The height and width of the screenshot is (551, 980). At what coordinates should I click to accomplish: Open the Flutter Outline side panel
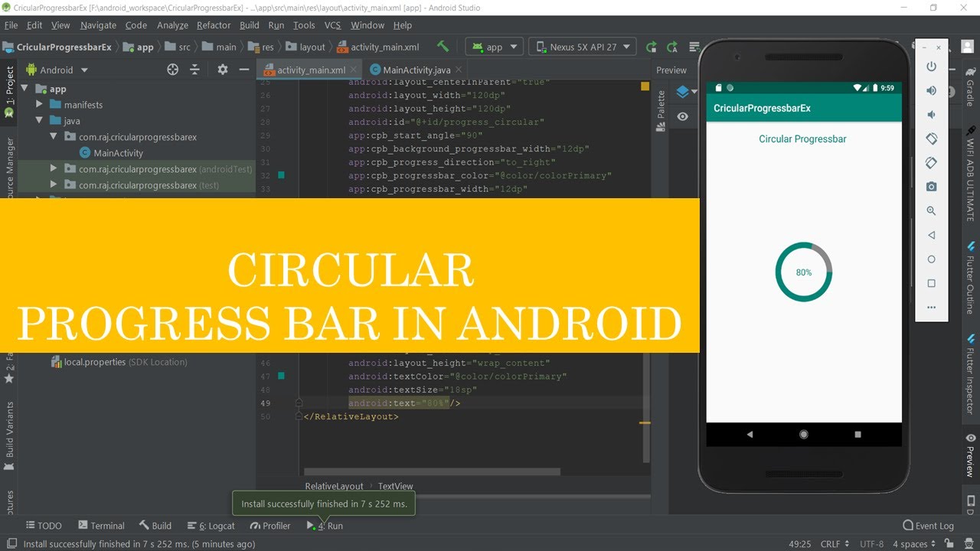point(971,277)
